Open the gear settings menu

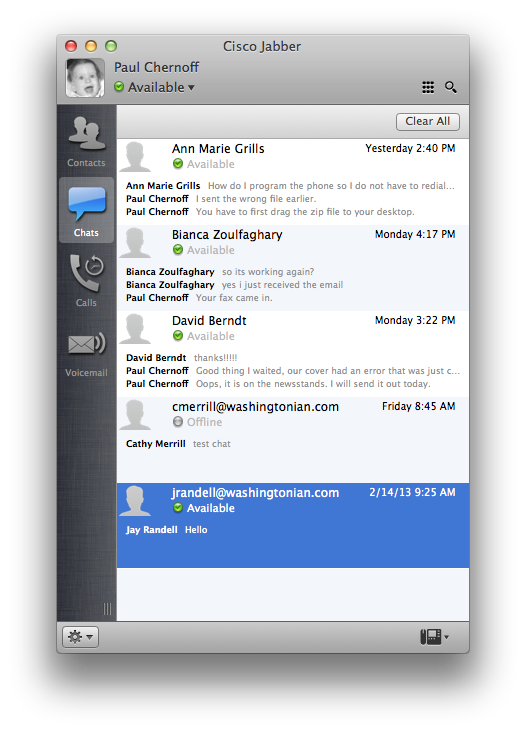click(80, 637)
